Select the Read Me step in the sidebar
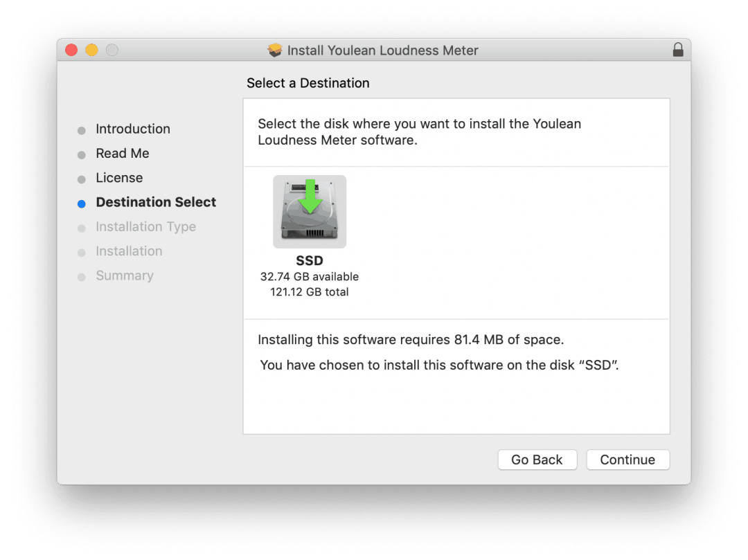The width and height of the screenshot is (748, 560). [x=122, y=154]
